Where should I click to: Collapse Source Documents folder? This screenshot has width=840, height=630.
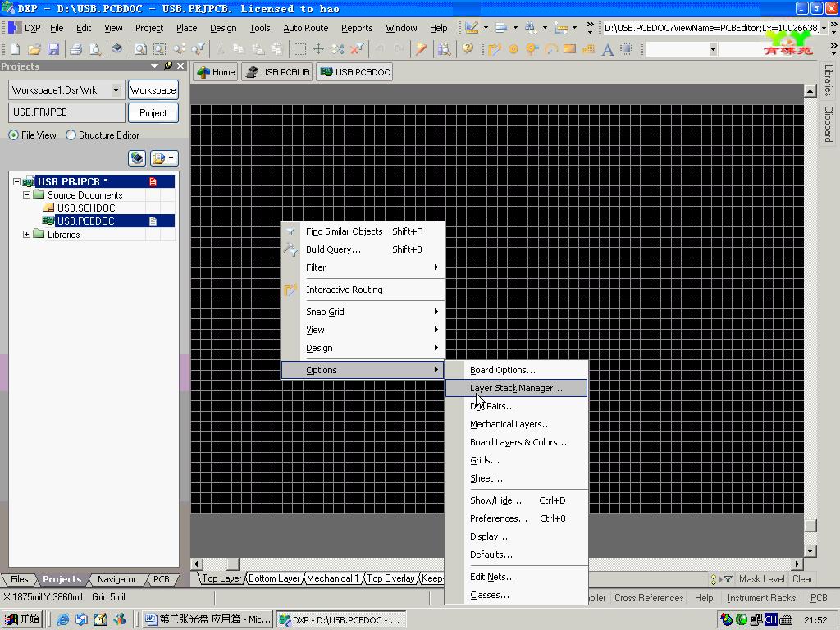pyautogui.click(x=26, y=195)
